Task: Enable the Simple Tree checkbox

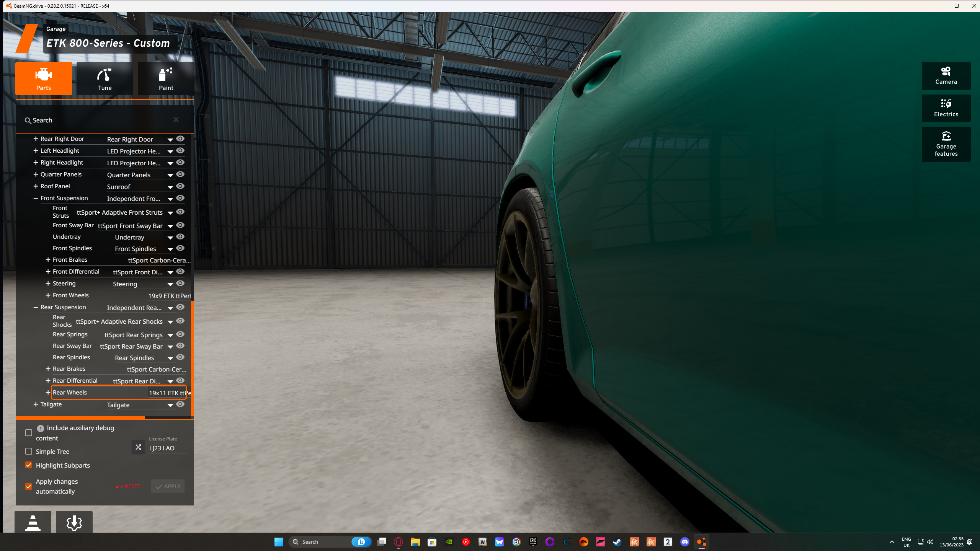Action: (x=29, y=452)
